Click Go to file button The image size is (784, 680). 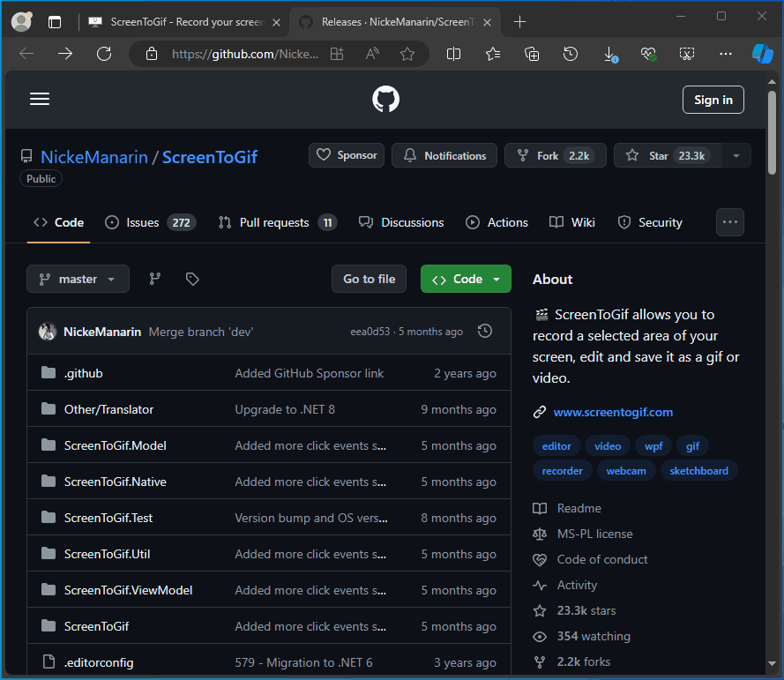[x=369, y=279]
